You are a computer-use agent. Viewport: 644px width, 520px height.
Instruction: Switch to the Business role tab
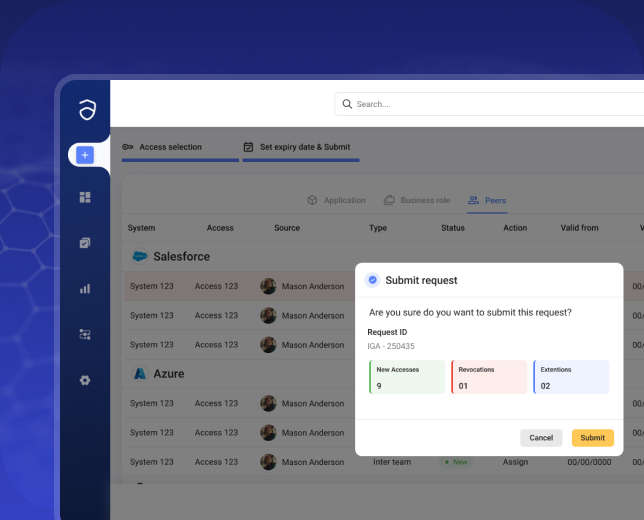point(416,200)
